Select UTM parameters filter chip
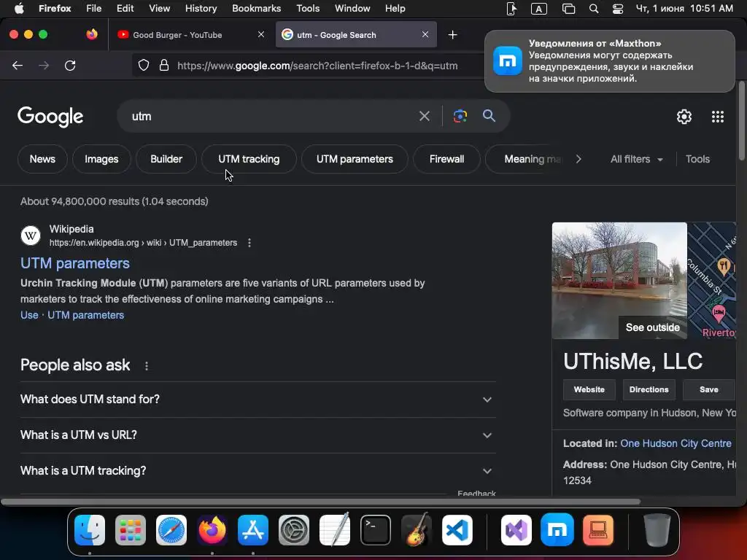Screen dimensions: 747x560 (x=355, y=159)
